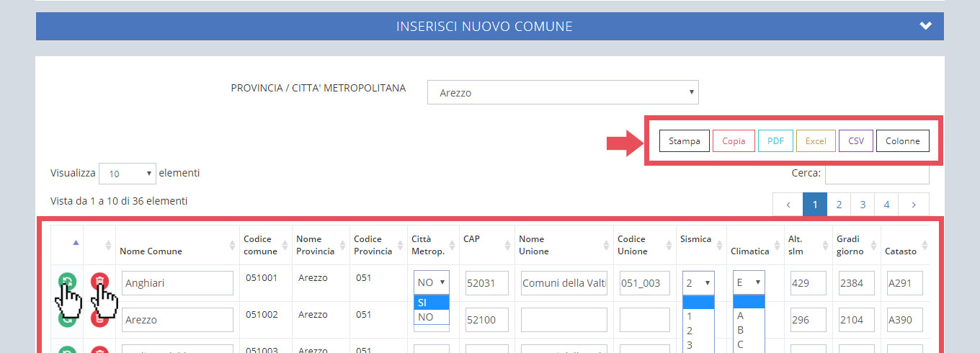Edit CAP field containing 52100
This screenshot has width=980, height=353.
point(487,319)
